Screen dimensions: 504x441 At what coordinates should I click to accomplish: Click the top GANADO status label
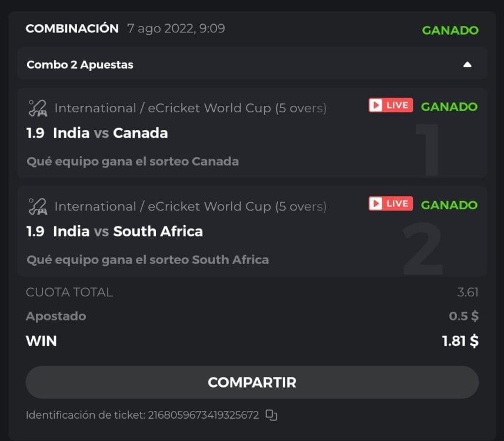pyautogui.click(x=450, y=30)
